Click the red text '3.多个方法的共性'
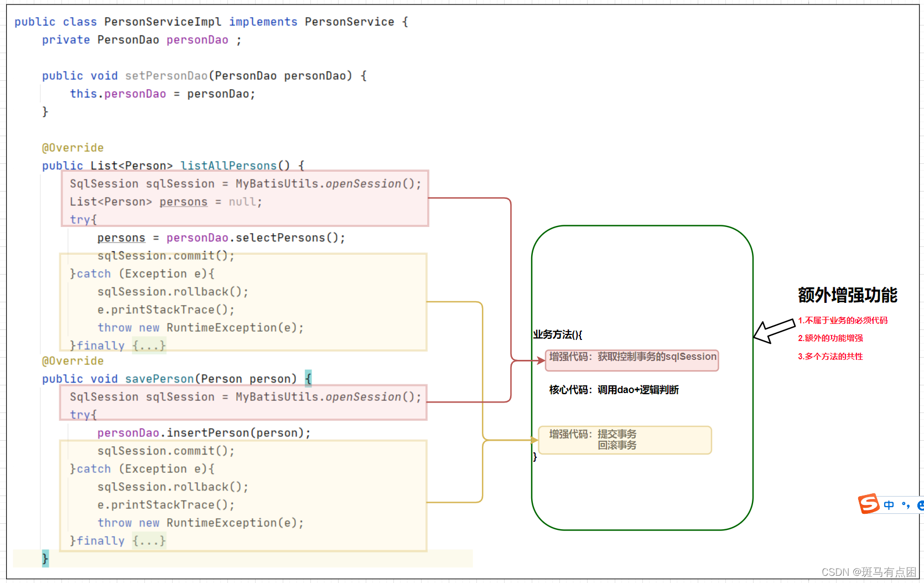Viewport: 924px width, 583px height. 830,356
